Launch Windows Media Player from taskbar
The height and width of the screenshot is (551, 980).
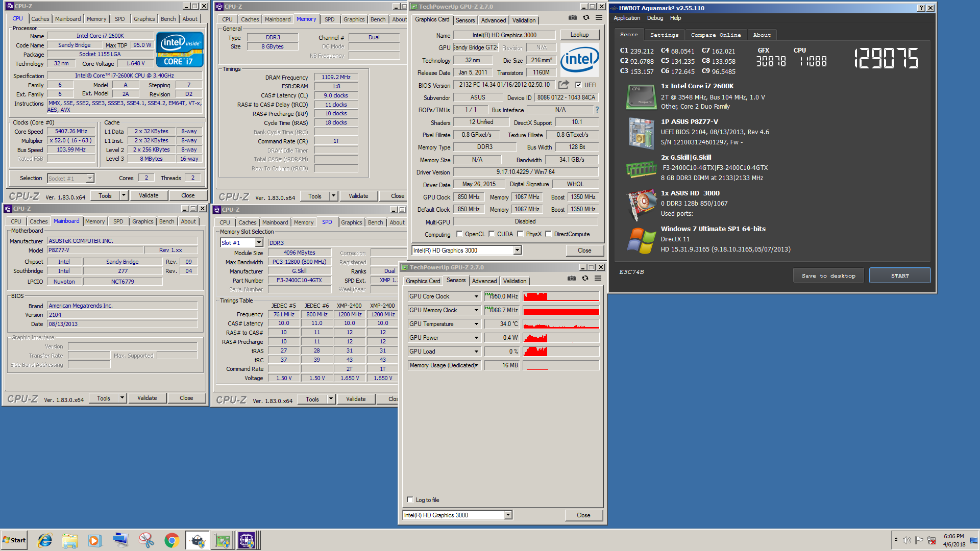pyautogui.click(x=95, y=540)
